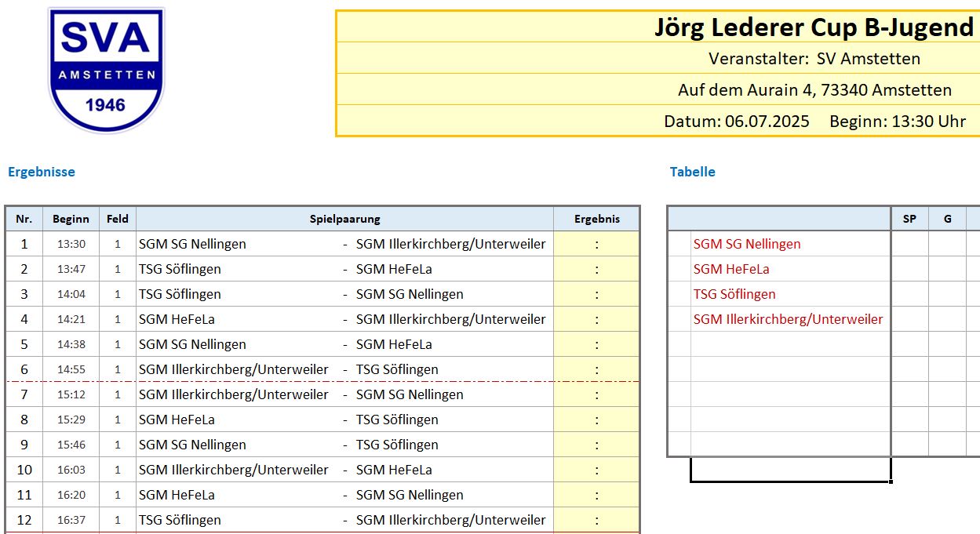The image size is (980, 534).
Task: Click the start time 15:29
Action: (x=71, y=420)
